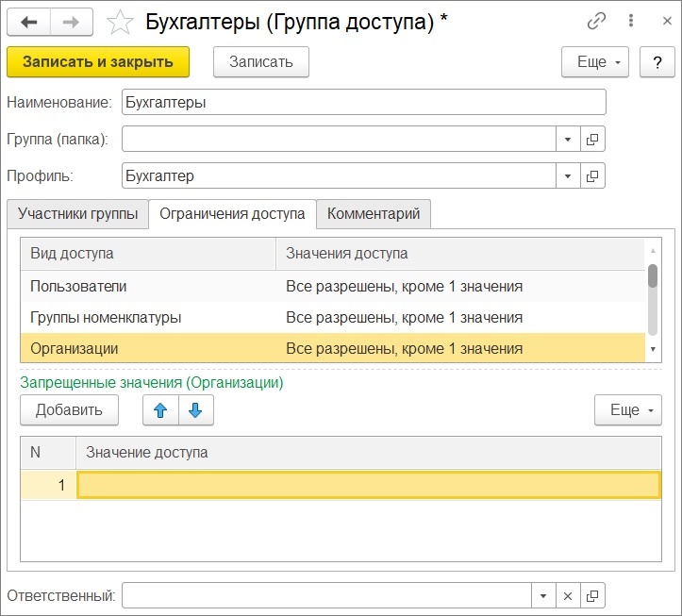Click the N column header
The height and width of the screenshot is (616, 682).
(x=48, y=453)
